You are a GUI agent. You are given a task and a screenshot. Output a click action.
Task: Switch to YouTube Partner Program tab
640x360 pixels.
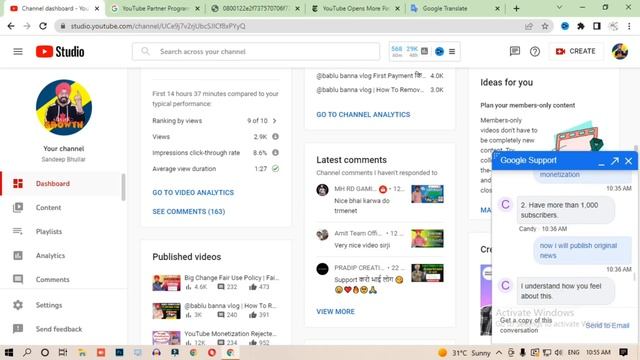pos(155,8)
